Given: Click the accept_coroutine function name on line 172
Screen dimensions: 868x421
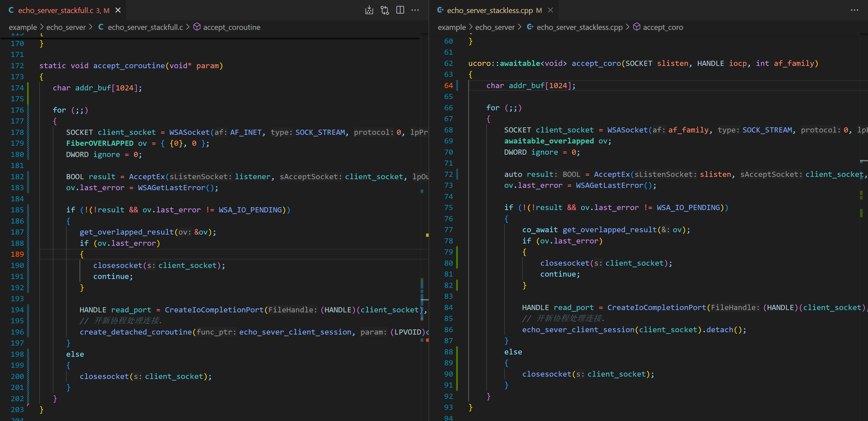Looking at the screenshot, I should 129,66.
